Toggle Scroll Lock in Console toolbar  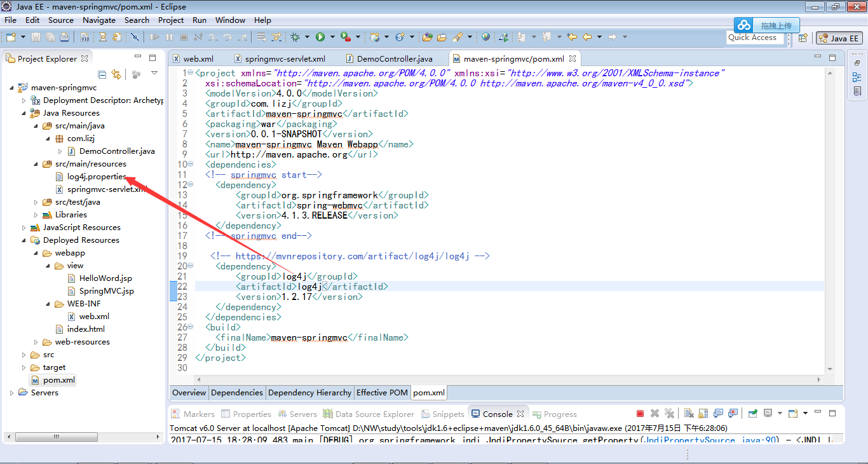coord(703,413)
